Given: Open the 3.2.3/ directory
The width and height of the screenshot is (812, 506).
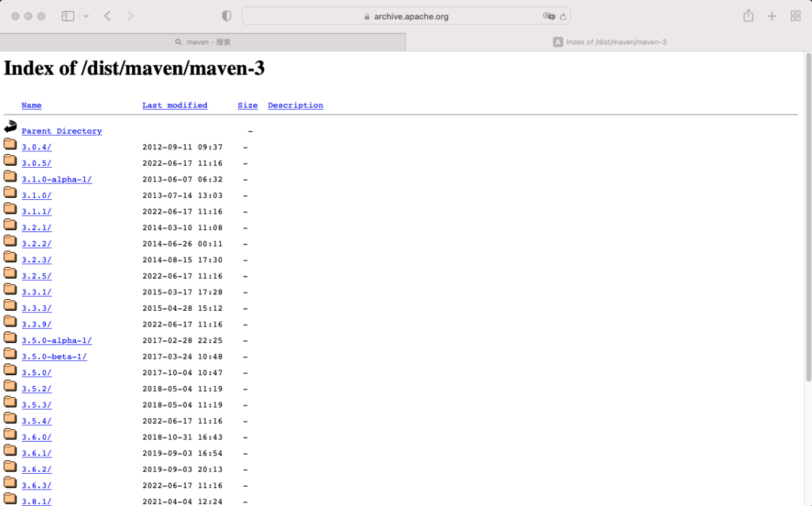Looking at the screenshot, I should (x=36, y=260).
